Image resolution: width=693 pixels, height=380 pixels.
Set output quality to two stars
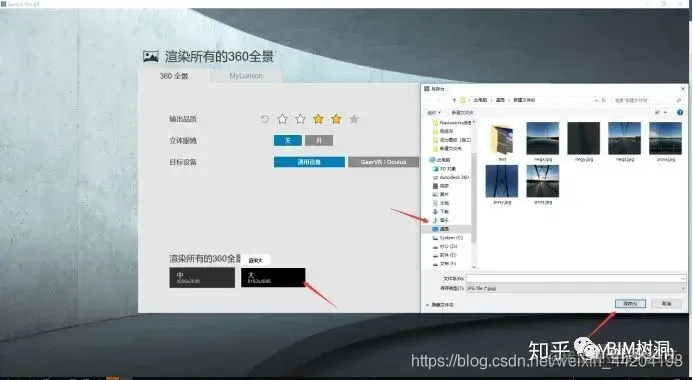click(x=301, y=119)
